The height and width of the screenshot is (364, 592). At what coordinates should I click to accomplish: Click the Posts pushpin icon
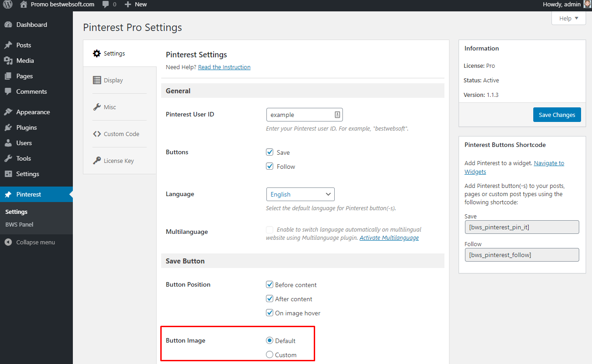pos(8,45)
